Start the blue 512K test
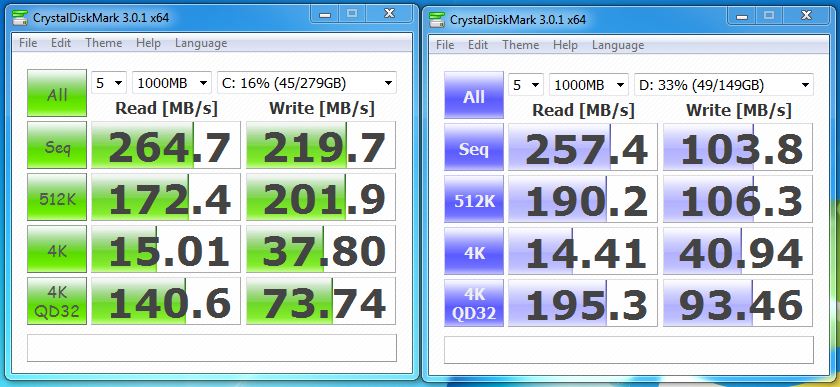Viewport: 840px width, 387px height. pyautogui.click(x=474, y=199)
